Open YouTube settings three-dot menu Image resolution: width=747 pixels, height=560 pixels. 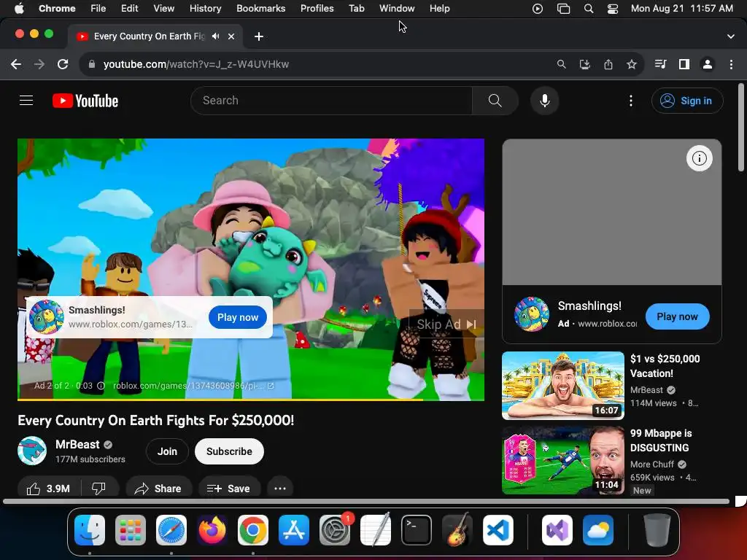pyautogui.click(x=631, y=101)
